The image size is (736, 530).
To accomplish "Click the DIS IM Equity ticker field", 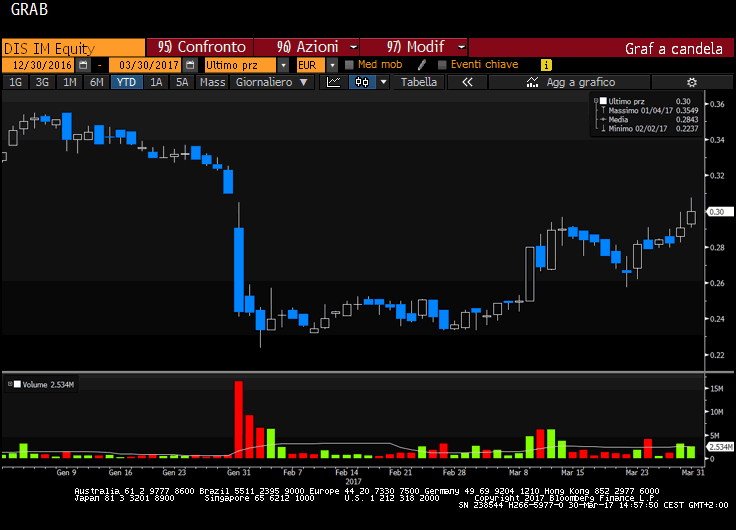I will tap(74, 48).
